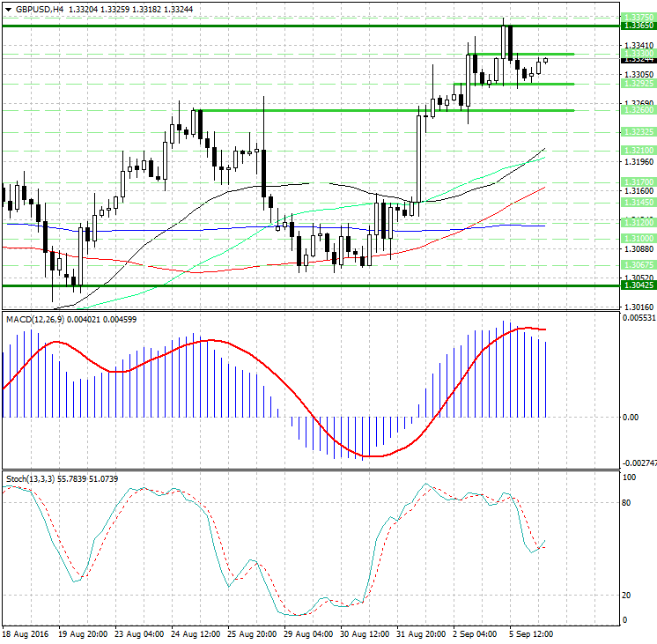Screen dimensions: 657x644
Task: Click the triangle arrow beside GBPUSD,H4
Action: [8, 9]
